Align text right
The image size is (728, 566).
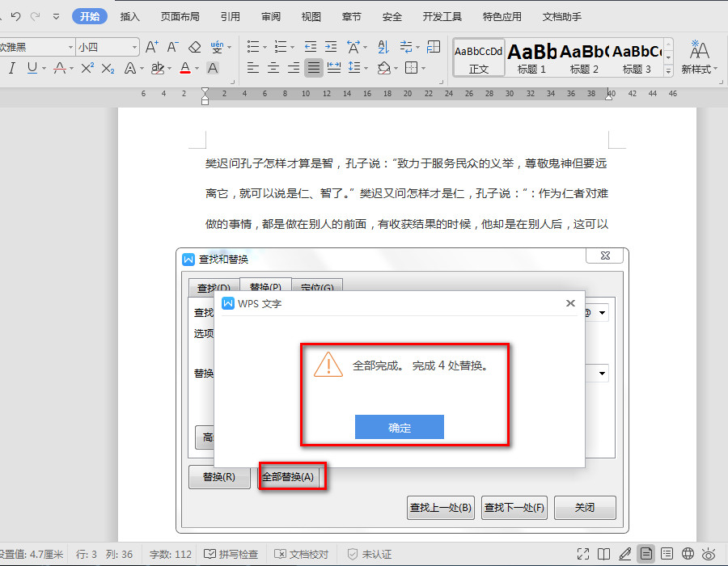coord(294,68)
